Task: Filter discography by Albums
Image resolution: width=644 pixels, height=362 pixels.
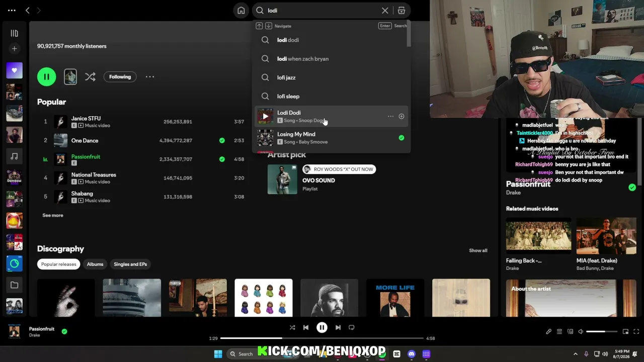Action: (95, 264)
